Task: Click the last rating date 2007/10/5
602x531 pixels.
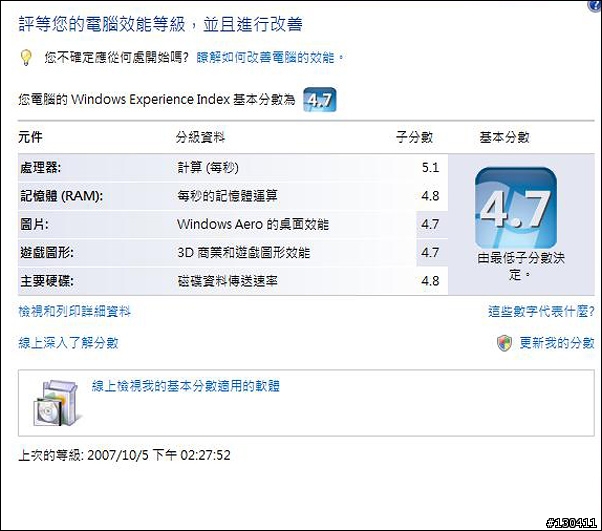Action: [x=119, y=455]
